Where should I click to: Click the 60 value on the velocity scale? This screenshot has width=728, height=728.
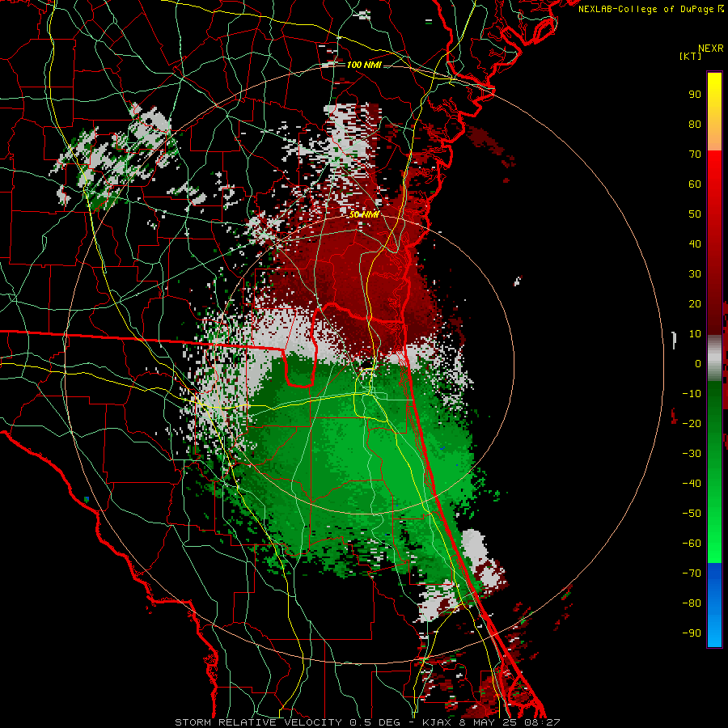(695, 184)
